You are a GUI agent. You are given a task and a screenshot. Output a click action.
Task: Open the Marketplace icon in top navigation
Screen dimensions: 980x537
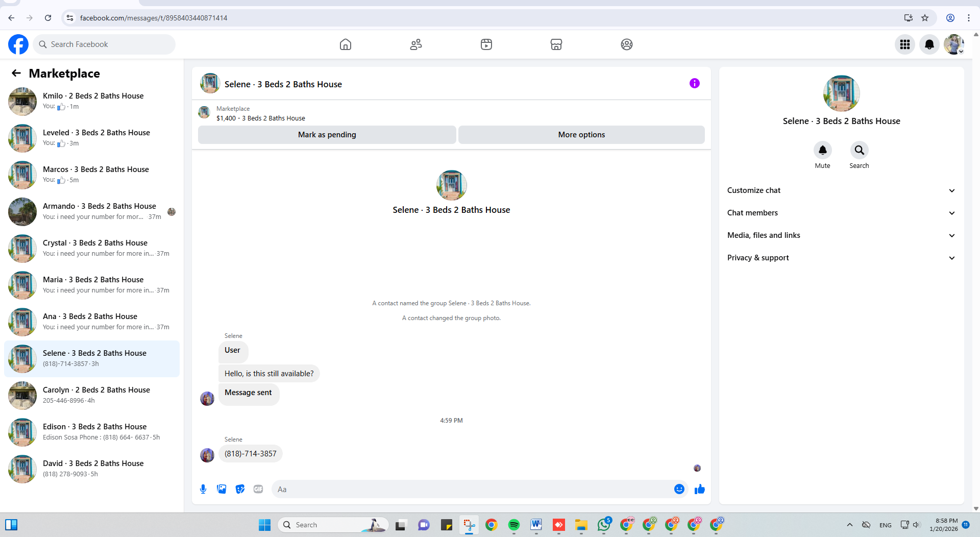click(556, 44)
